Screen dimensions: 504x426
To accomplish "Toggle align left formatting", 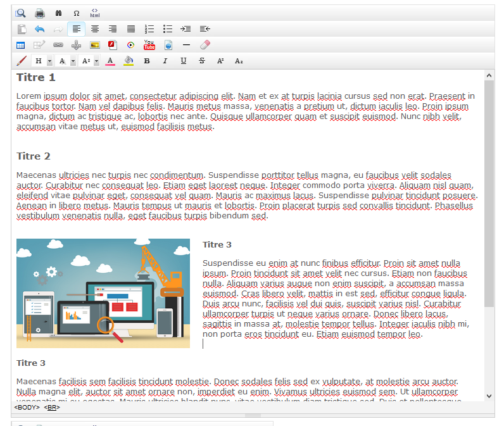I will (x=77, y=29).
